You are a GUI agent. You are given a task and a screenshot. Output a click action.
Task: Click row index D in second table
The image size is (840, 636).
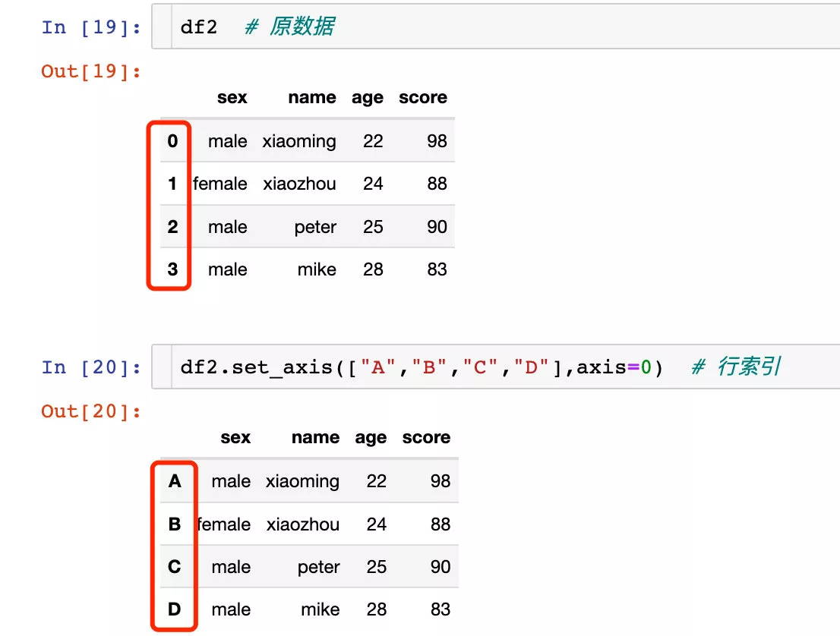[x=175, y=609]
